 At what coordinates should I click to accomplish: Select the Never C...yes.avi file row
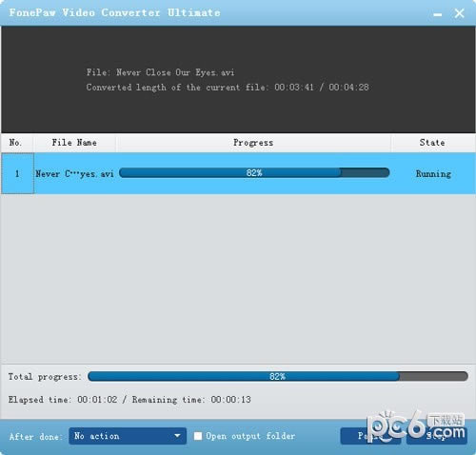238,173
